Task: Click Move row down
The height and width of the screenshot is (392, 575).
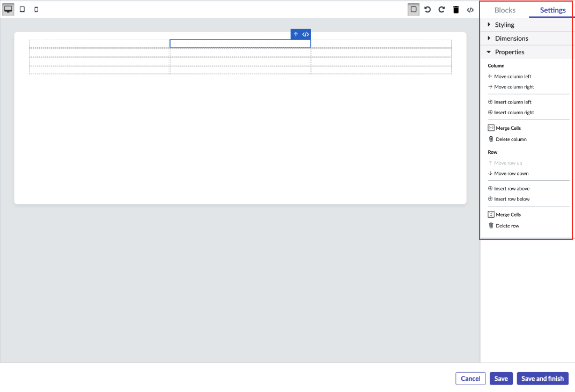Action: coord(508,173)
